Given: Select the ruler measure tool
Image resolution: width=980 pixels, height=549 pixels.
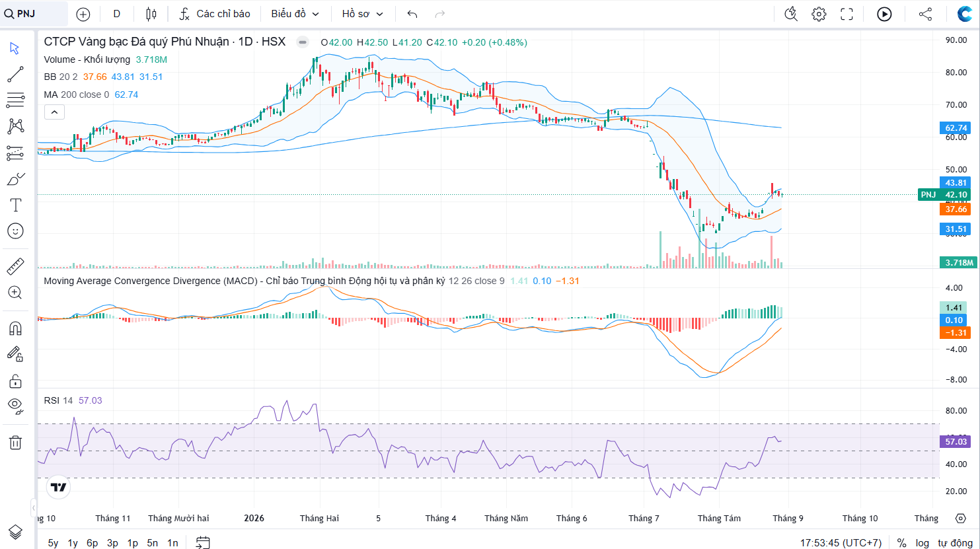Looking at the screenshot, I should coord(15,266).
